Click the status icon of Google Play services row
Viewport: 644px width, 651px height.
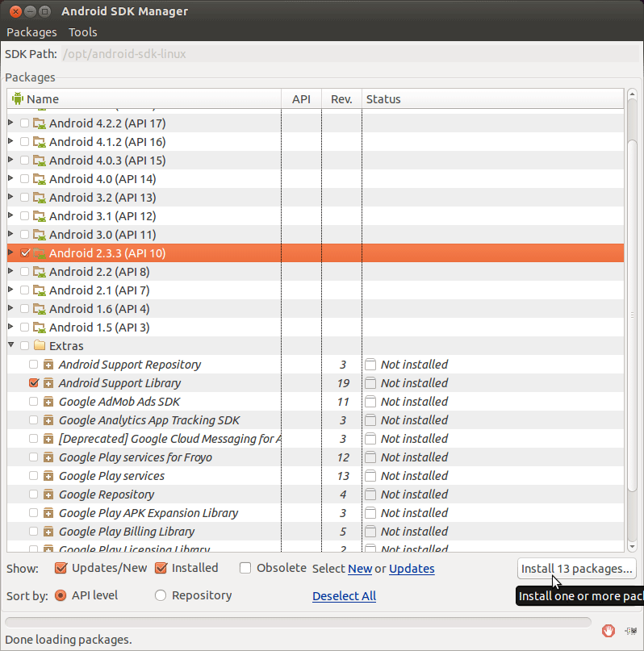[x=370, y=476]
